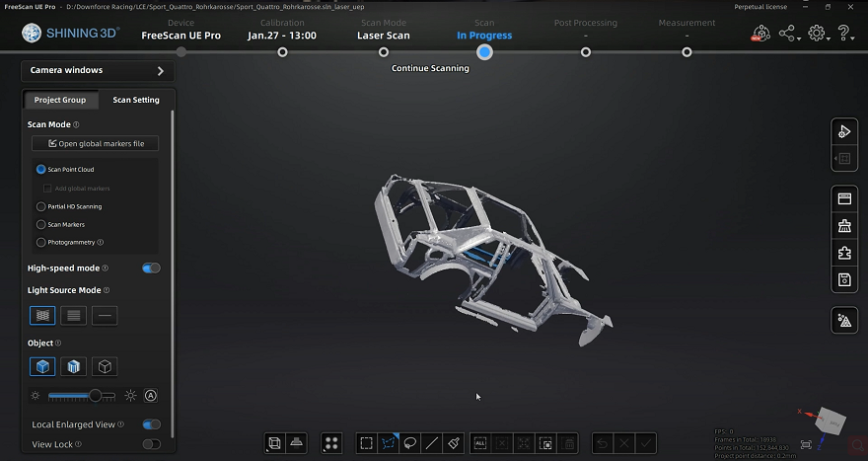The image size is (868, 461).
Task: Click Open global markers file button
Action: tap(96, 143)
